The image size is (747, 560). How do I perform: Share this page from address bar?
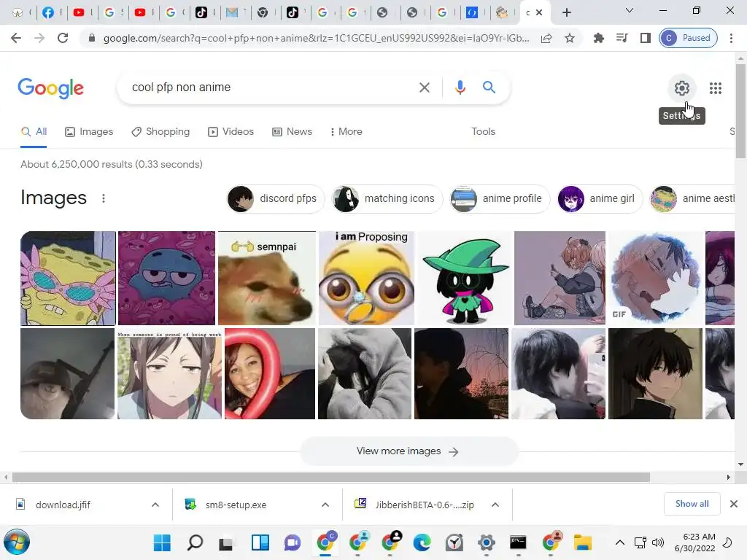coord(546,38)
